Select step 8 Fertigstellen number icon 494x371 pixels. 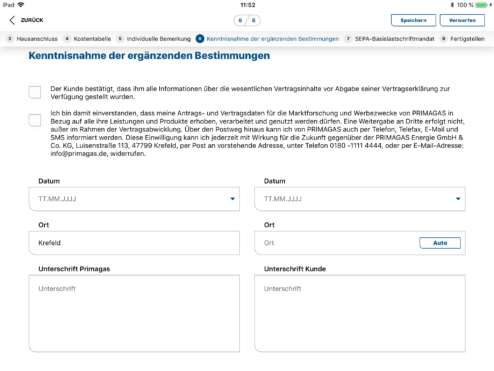coord(444,39)
